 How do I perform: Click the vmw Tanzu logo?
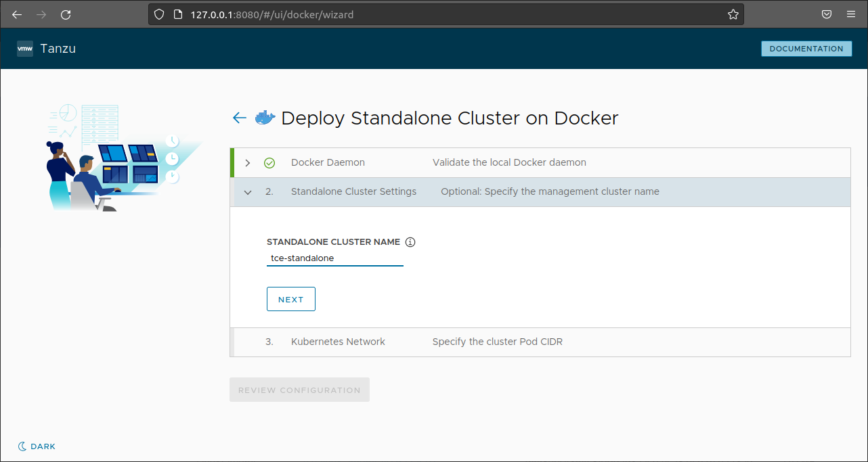click(x=25, y=49)
